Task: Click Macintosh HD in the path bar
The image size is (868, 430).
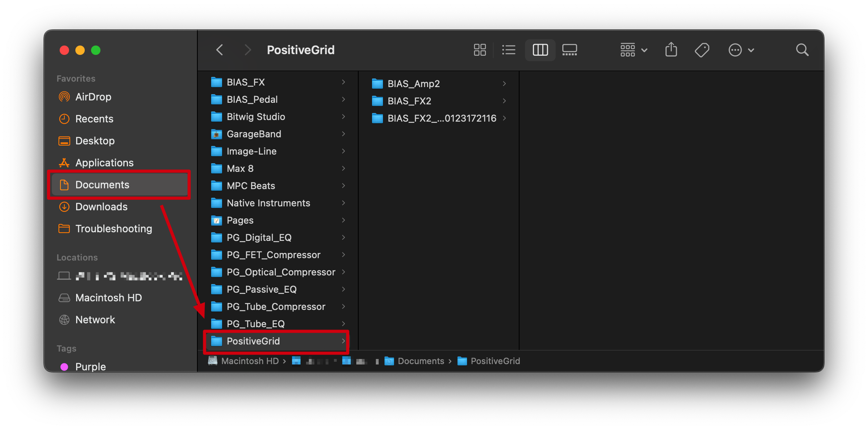Action: (250, 361)
